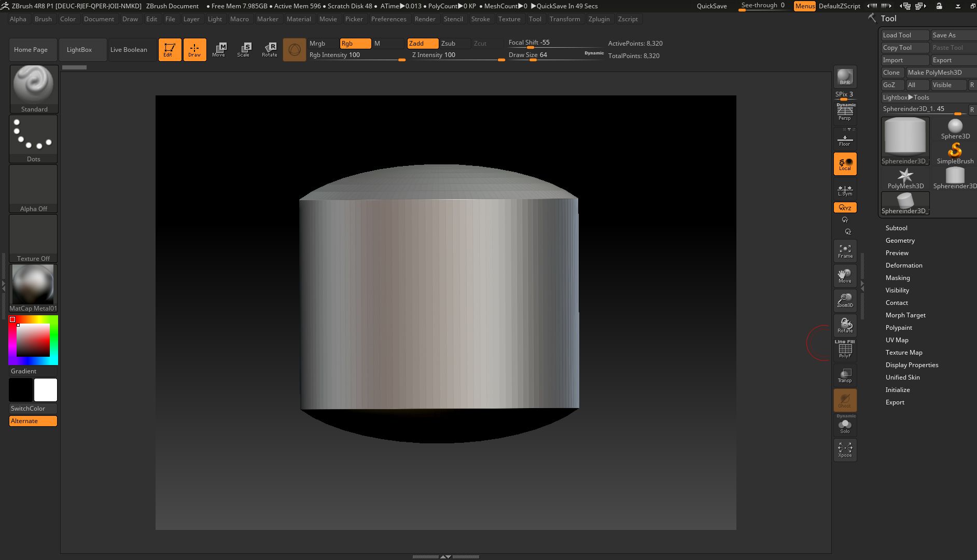
Task: Click the Rotate view icon in right shelf
Action: [845, 326]
